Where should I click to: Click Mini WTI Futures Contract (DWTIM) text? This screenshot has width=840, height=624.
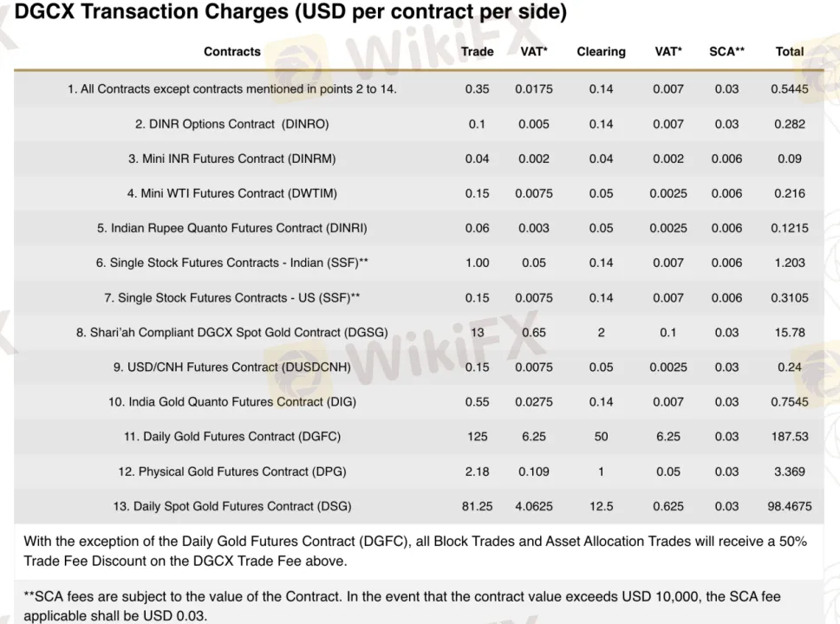[x=232, y=193]
